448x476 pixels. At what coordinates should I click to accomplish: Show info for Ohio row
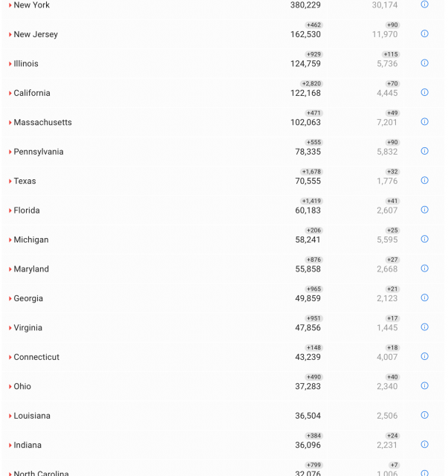pos(424,386)
